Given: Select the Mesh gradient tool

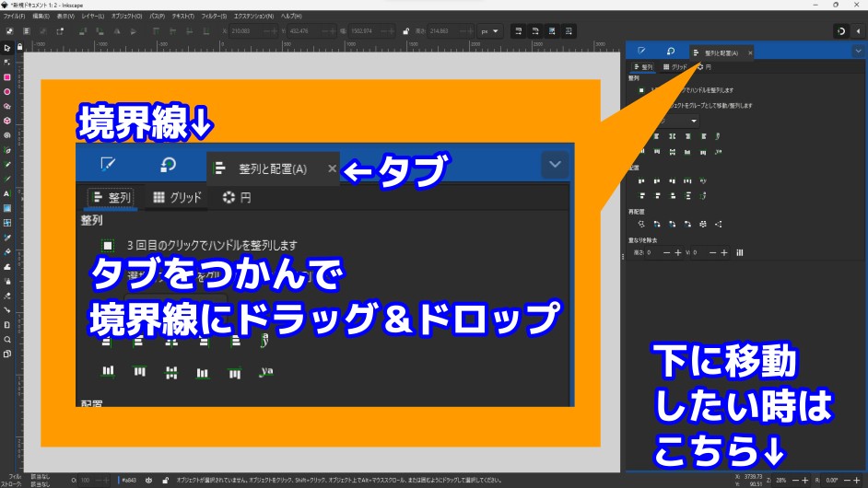Looking at the screenshot, I should 7,223.
